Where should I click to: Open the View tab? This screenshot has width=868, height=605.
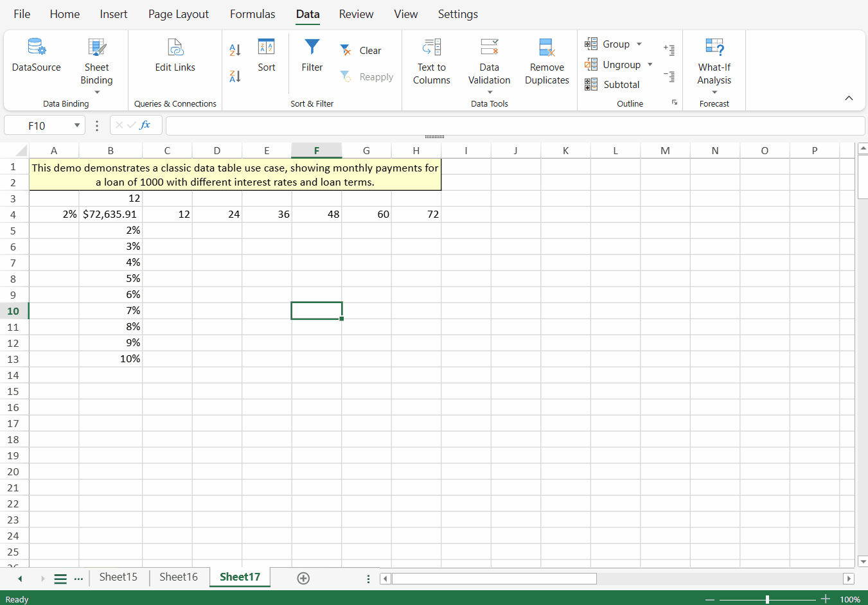[x=406, y=14]
